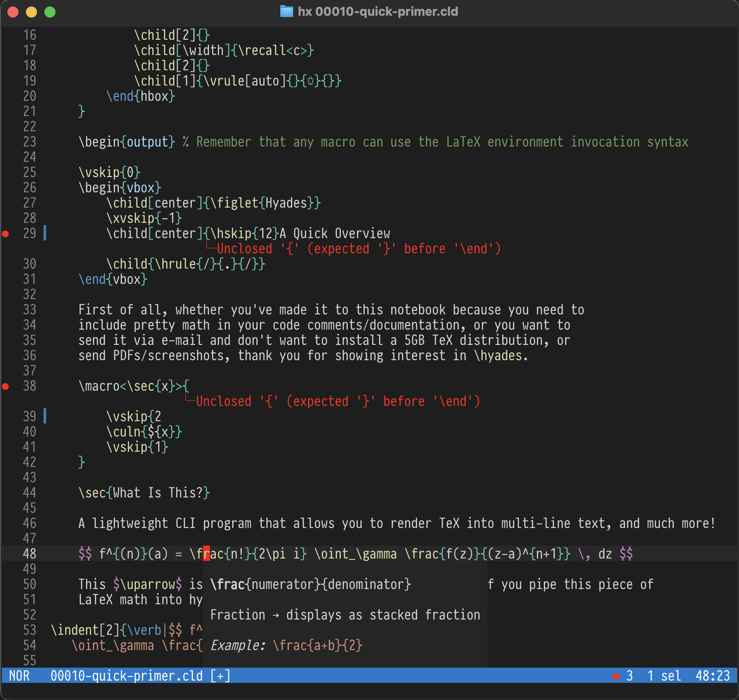This screenshot has width=739, height=700.
Task: Click the red error dot on line 38
Action: coord(6,387)
